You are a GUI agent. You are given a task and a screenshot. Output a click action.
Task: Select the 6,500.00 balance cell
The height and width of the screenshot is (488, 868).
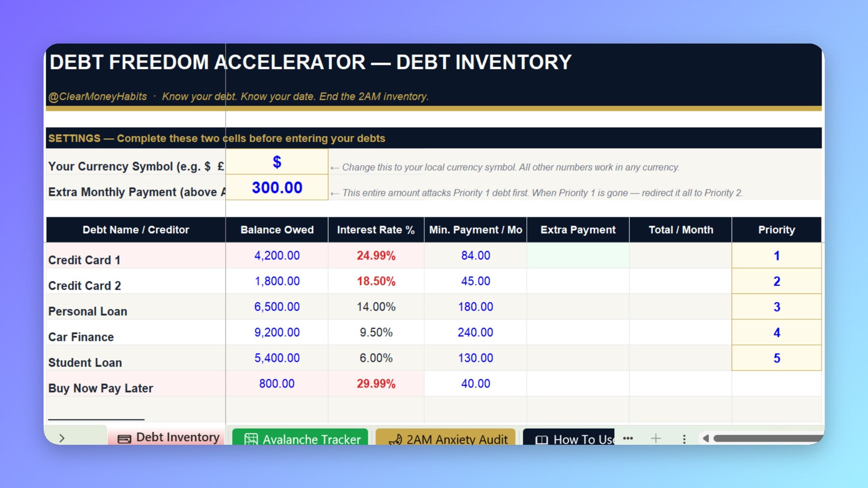pos(277,307)
